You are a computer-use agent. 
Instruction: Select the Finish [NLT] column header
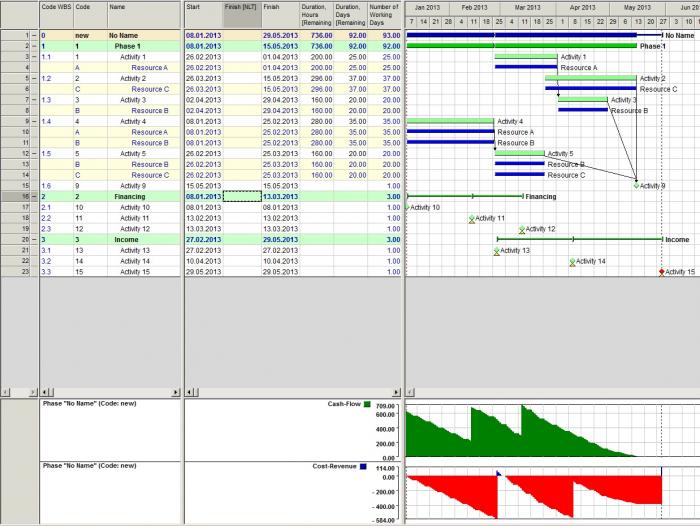(x=242, y=15)
